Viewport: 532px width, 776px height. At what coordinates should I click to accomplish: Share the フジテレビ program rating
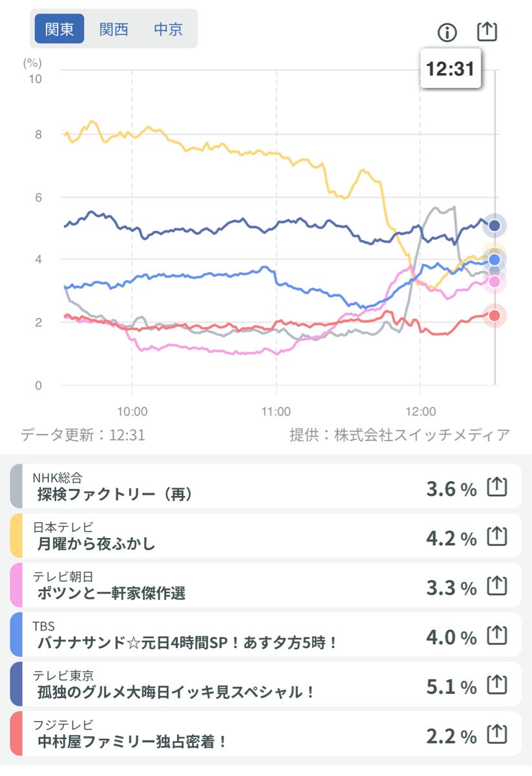pyautogui.click(x=496, y=734)
